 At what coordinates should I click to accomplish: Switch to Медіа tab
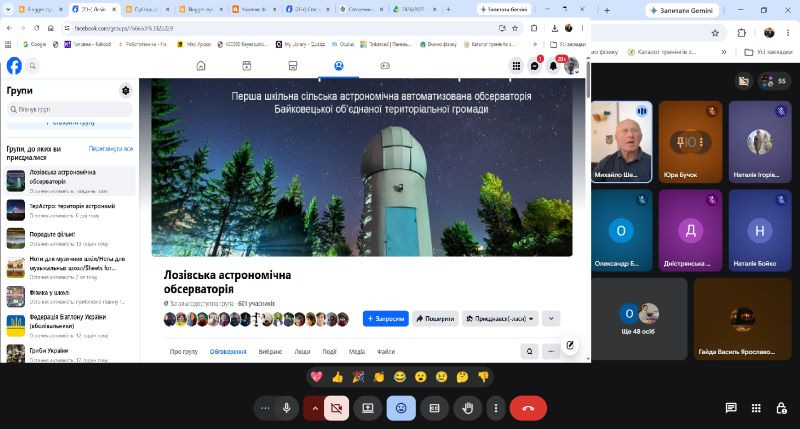[357, 351]
